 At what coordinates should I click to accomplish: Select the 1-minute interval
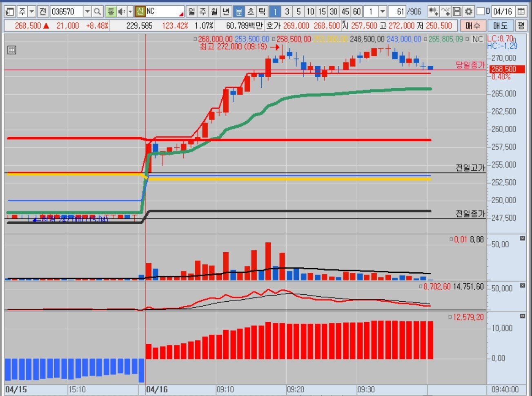click(x=275, y=11)
